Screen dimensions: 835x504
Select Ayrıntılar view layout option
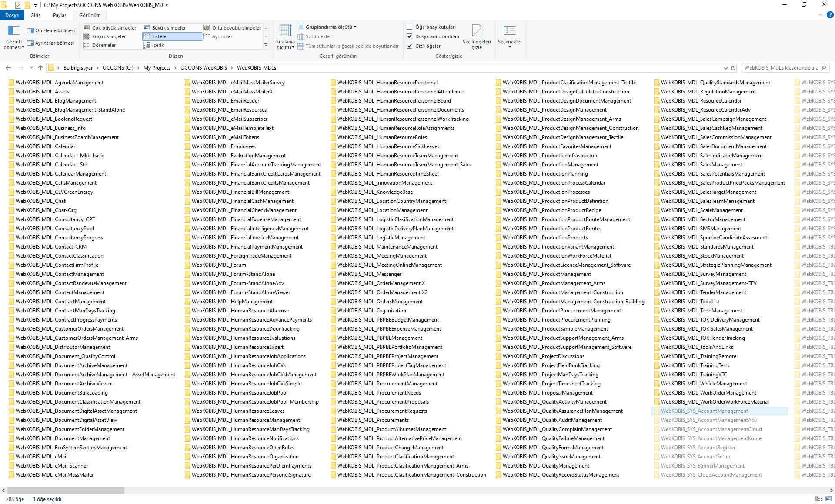[222, 36]
